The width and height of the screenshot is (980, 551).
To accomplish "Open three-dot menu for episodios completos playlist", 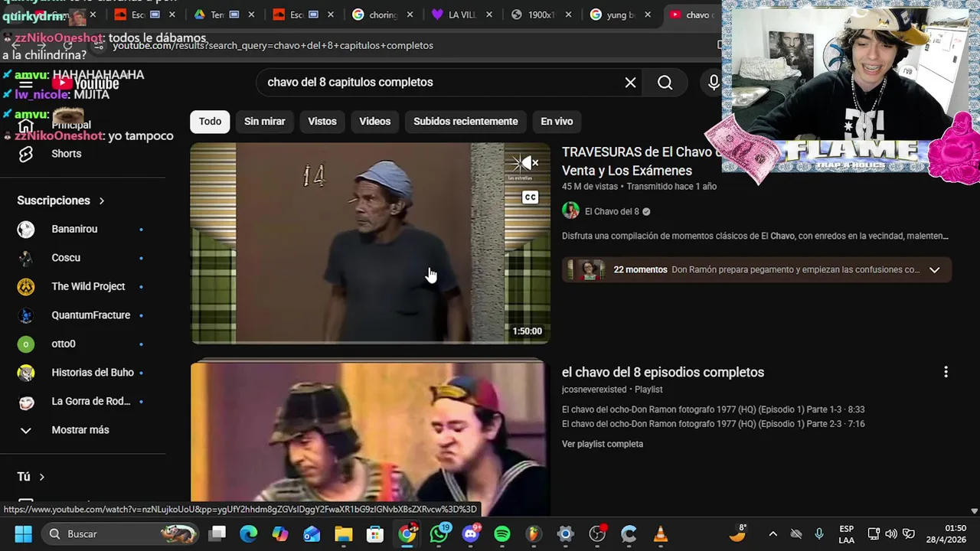I will click(x=946, y=372).
